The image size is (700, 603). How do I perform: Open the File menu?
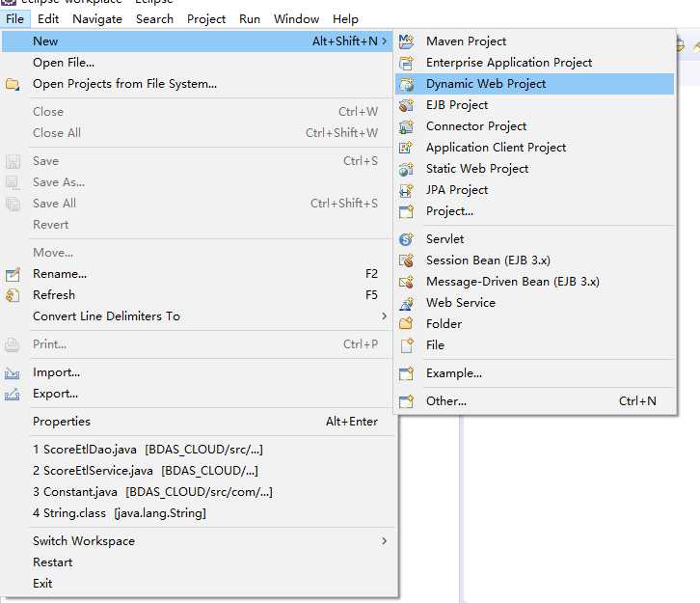14,19
